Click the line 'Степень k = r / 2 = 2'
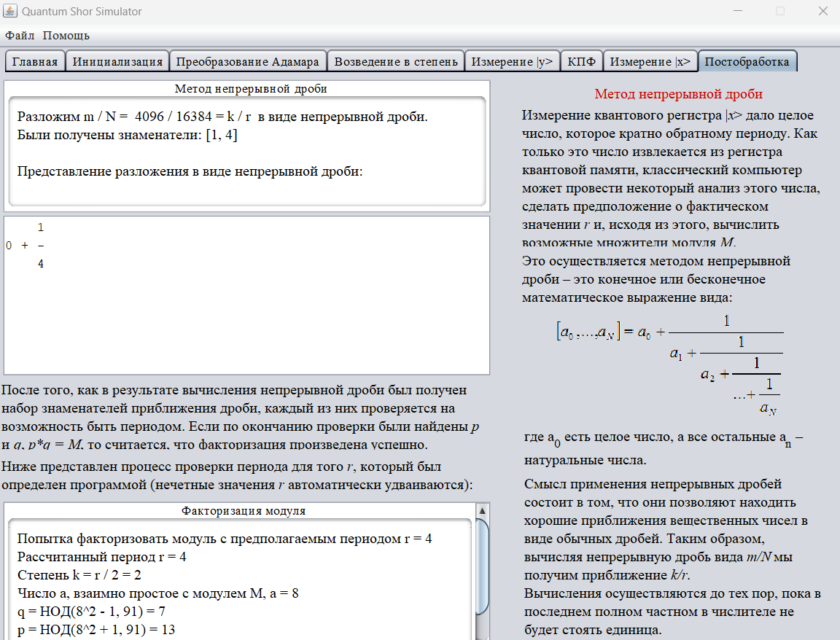This screenshot has width=840, height=640. (x=79, y=575)
